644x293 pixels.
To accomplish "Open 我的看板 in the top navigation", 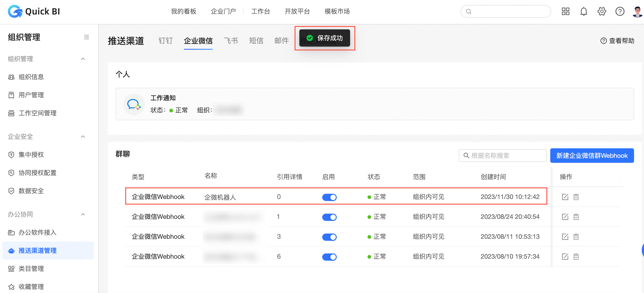I will [x=183, y=12].
